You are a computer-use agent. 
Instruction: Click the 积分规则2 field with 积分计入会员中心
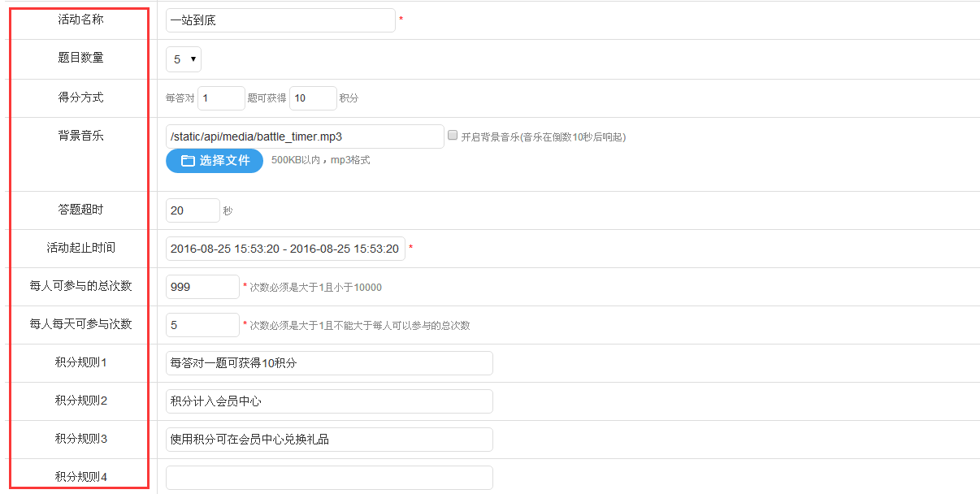(x=329, y=401)
